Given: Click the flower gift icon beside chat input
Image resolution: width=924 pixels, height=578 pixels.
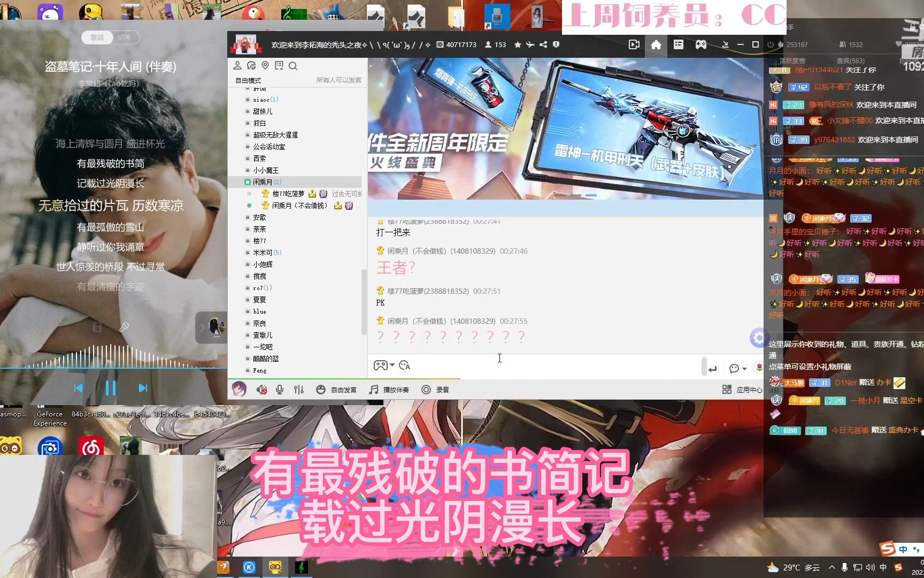Looking at the screenshot, I should (759, 367).
